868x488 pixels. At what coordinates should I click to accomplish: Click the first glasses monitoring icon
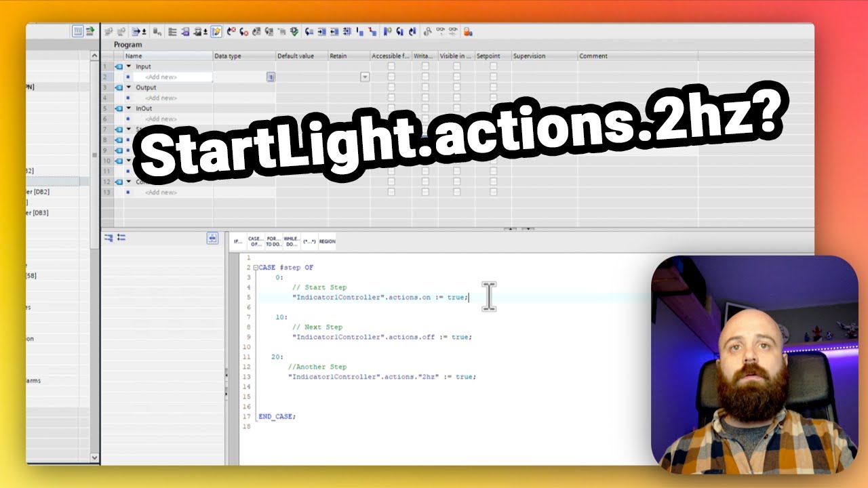click(x=441, y=31)
